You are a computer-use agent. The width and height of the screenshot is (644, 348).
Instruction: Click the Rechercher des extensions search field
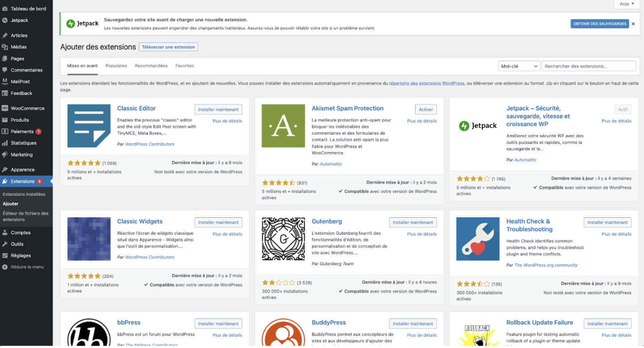(589, 66)
